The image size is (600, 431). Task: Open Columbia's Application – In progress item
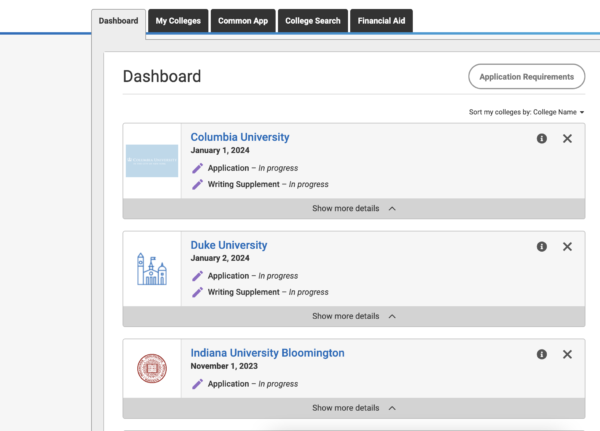coord(253,168)
